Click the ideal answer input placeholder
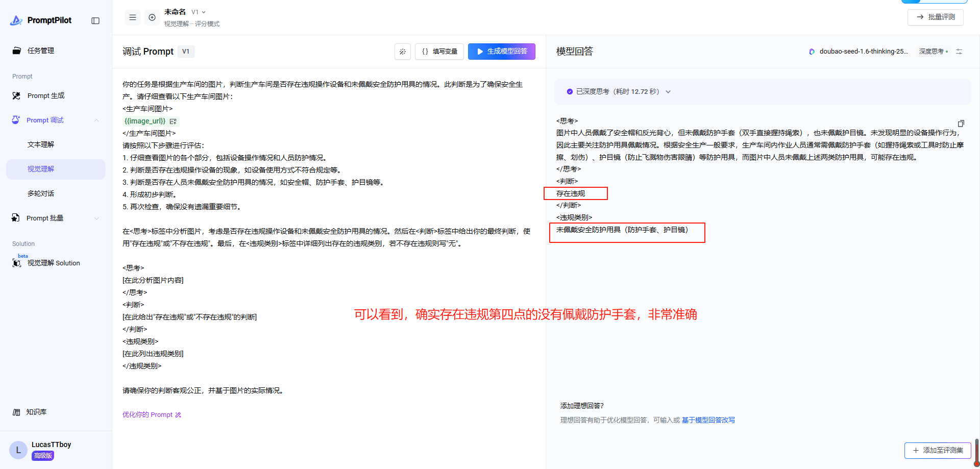The width and height of the screenshot is (980, 469). pyautogui.click(x=620, y=421)
